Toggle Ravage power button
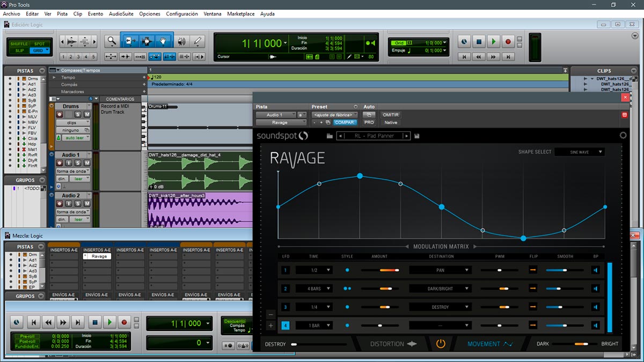Screen dimensions: 644x362 tap(441, 344)
